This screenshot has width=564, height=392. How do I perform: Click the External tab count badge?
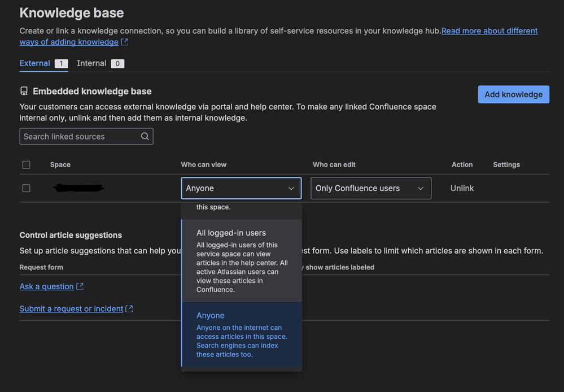click(61, 63)
